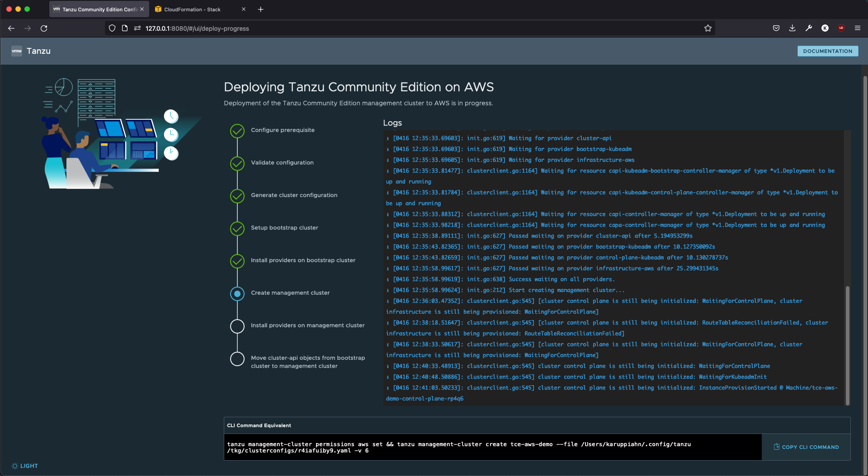
Task: Click the VMware logo next to Tanzu
Action: coord(17,51)
